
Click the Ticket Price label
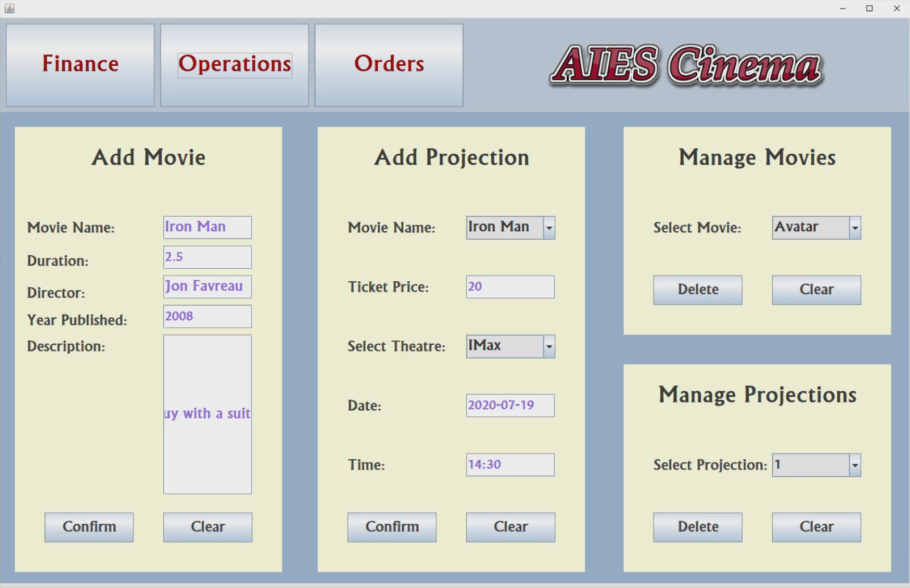[389, 287]
